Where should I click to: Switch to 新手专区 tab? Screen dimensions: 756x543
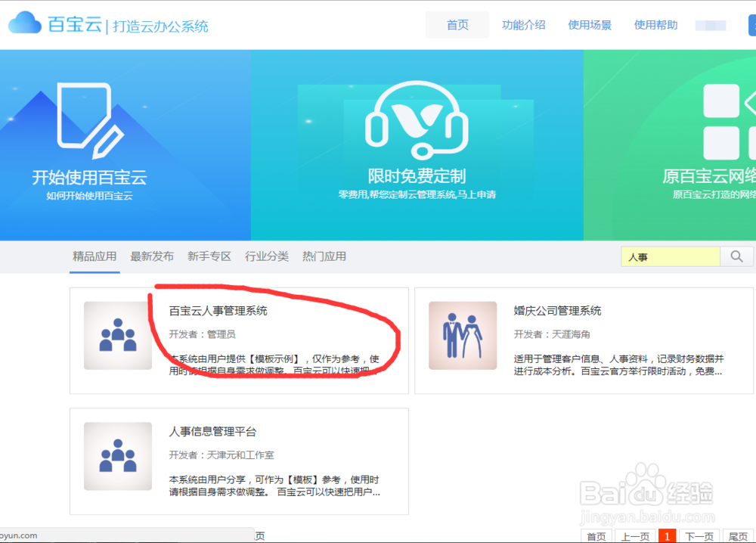click(209, 256)
